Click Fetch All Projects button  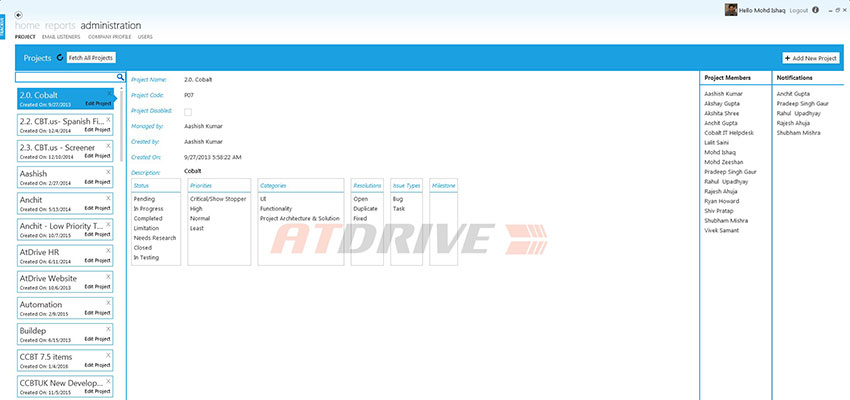pos(91,58)
